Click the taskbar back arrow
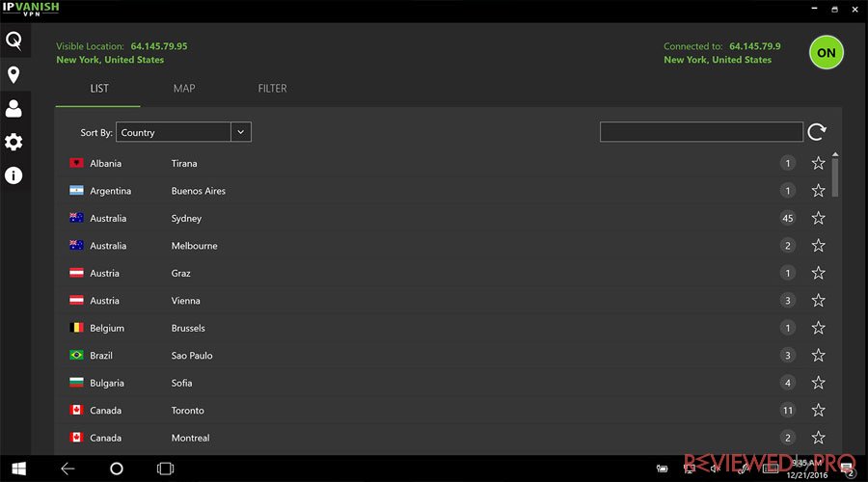Image resolution: width=868 pixels, height=482 pixels. click(68, 469)
